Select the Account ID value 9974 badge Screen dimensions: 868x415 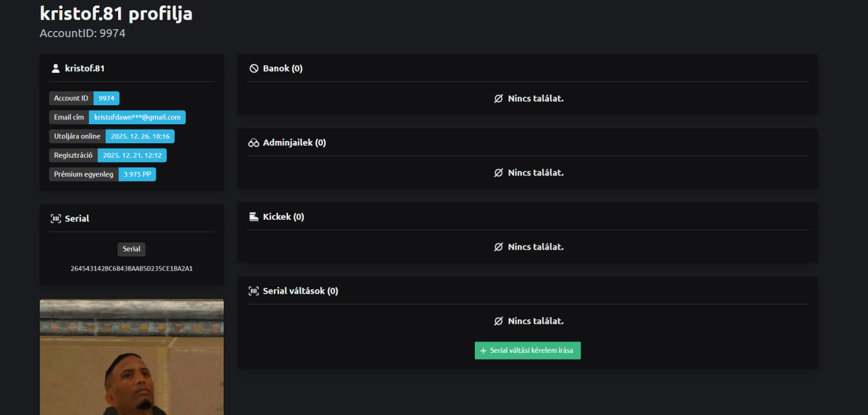tap(106, 98)
